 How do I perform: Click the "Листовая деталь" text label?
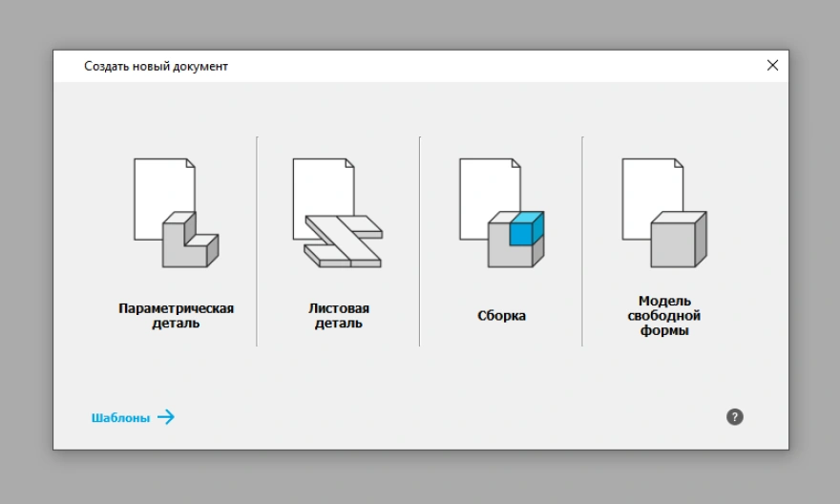point(338,315)
